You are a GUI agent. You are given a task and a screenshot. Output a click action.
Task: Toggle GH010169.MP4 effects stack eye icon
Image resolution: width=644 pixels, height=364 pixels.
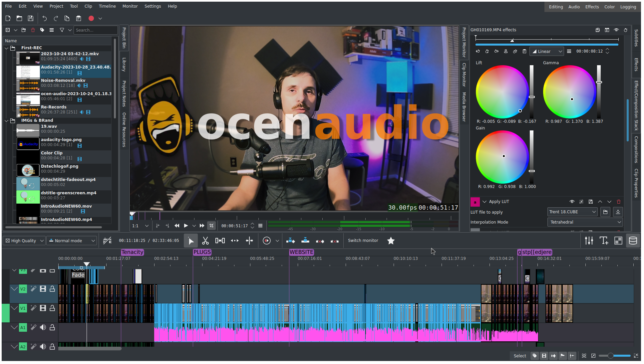tap(616, 30)
